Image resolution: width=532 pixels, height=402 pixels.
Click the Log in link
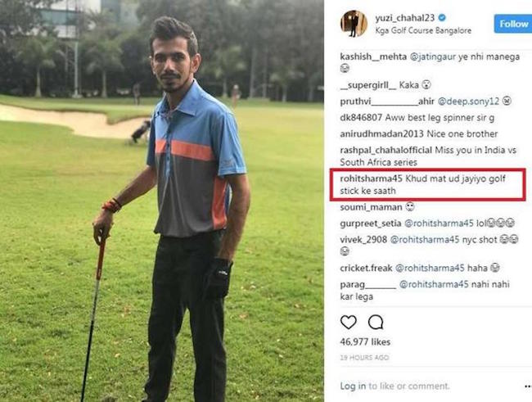353,386
